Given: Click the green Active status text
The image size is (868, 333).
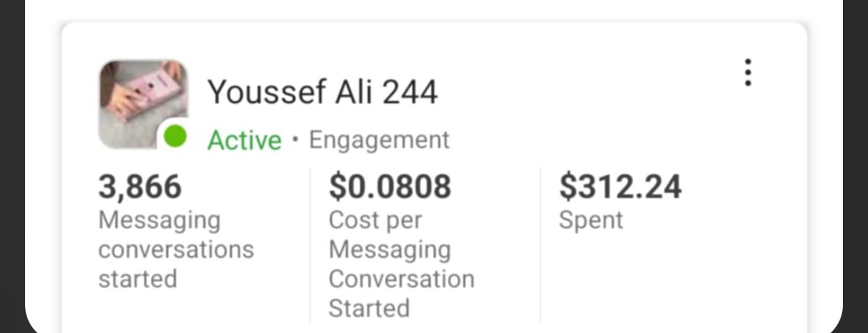Looking at the screenshot, I should [245, 140].
